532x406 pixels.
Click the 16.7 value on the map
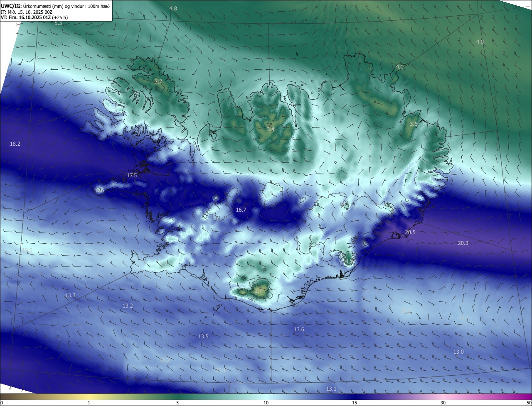tap(241, 210)
